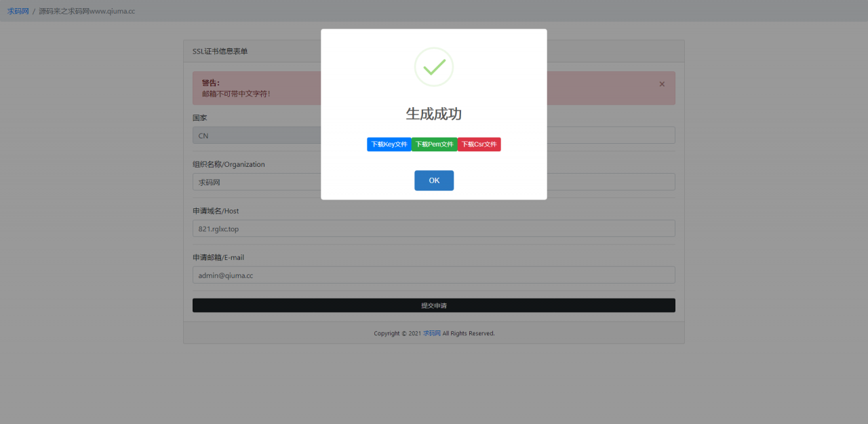Click the Organization field with 求码网
The image size is (868, 424).
pos(434,182)
